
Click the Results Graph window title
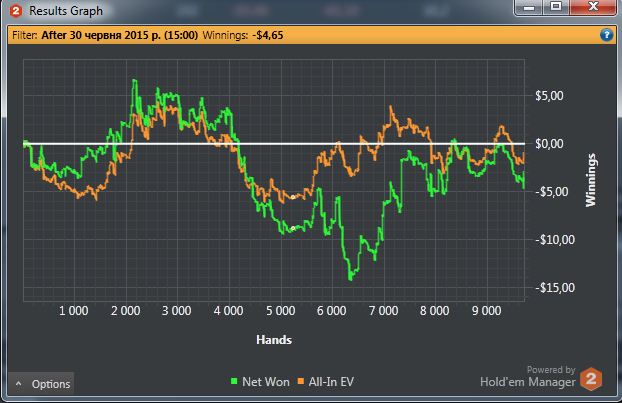click(x=66, y=11)
